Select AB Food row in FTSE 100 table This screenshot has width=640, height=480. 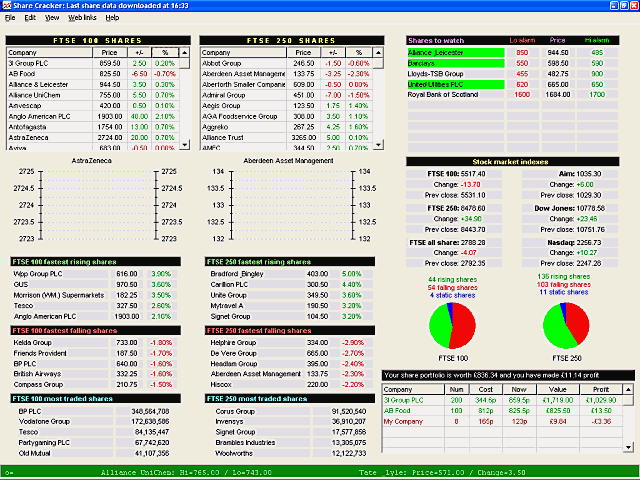click(x=93, y=74)
